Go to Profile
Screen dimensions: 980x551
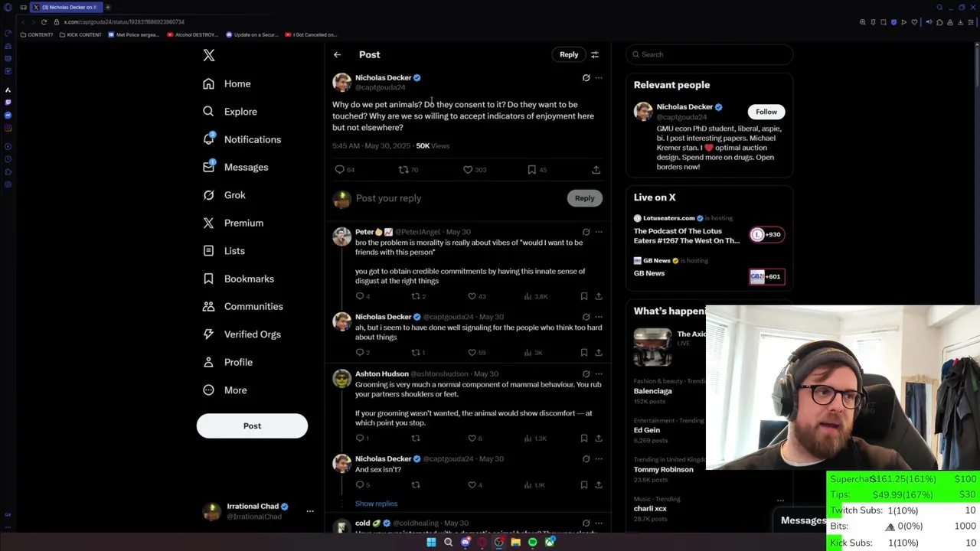[x=227, y=362]
